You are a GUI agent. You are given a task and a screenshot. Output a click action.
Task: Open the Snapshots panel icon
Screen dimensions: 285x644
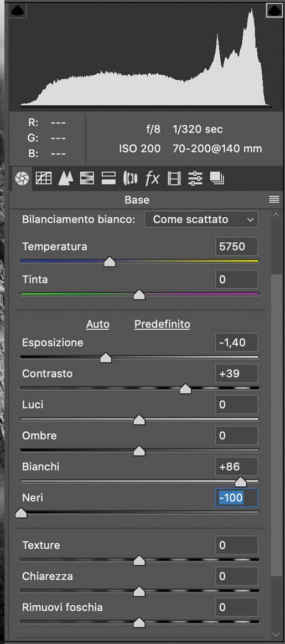pos(217,178)
